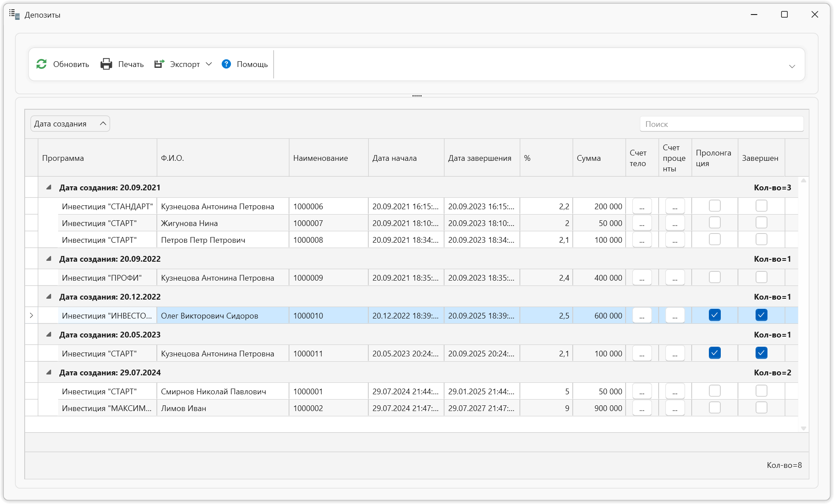Toggle Пролонгация checkbox for deposit 1000009

coord(715,277)
